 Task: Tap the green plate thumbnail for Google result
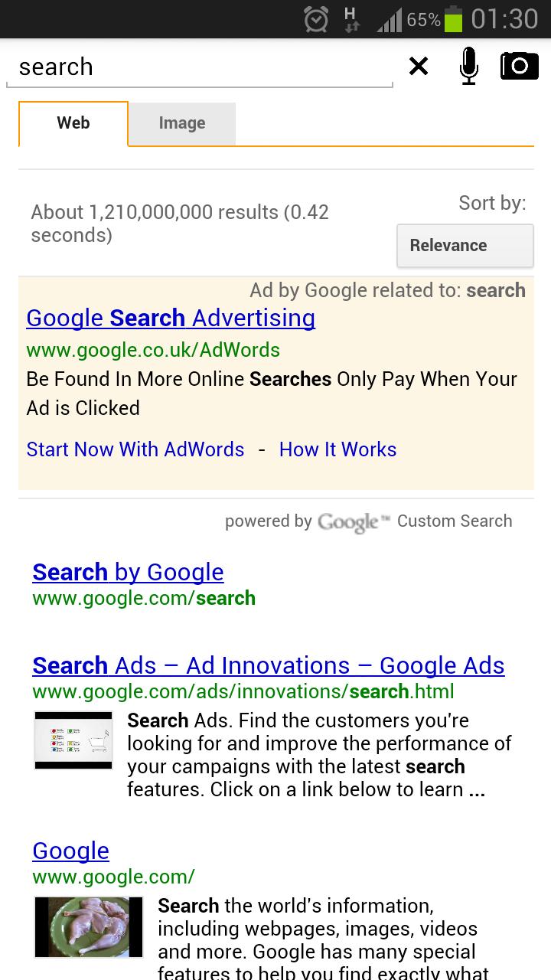[88, 926]
